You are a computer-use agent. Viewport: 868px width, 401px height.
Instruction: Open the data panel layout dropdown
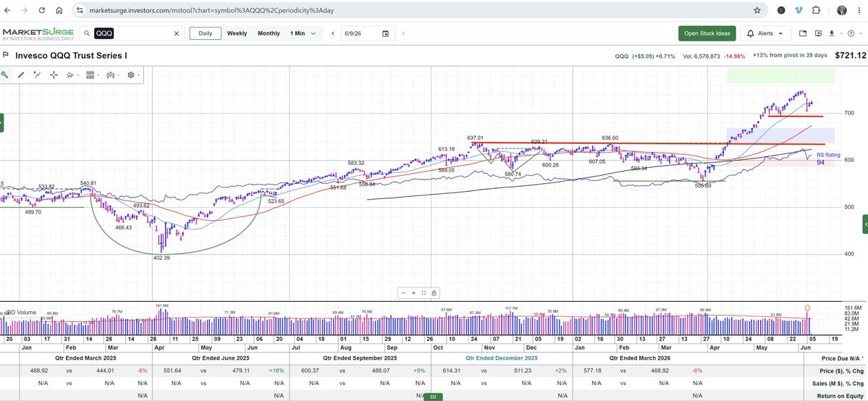click(92, 75)
